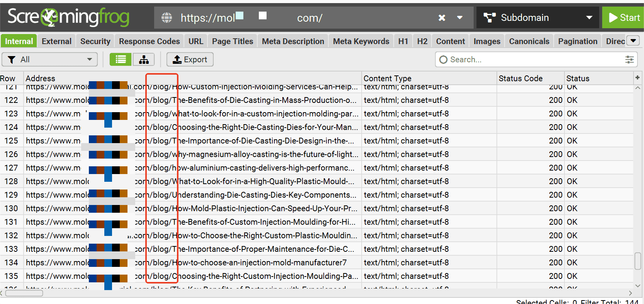Open search filter options slider icon

point(629,60)
